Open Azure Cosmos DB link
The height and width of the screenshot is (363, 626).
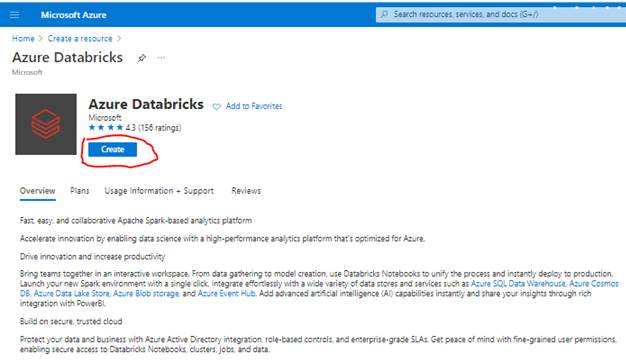594,284
